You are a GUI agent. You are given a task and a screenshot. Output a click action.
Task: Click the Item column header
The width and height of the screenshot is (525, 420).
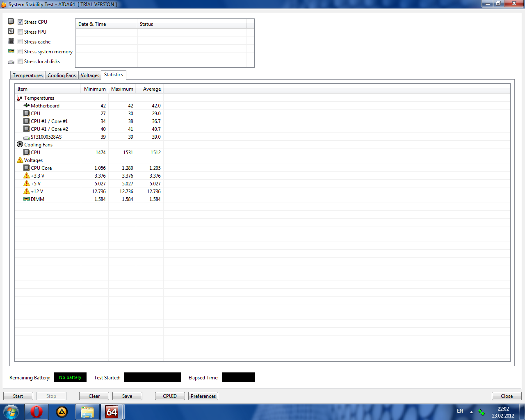pyautogui.click(x=48, y=89)
